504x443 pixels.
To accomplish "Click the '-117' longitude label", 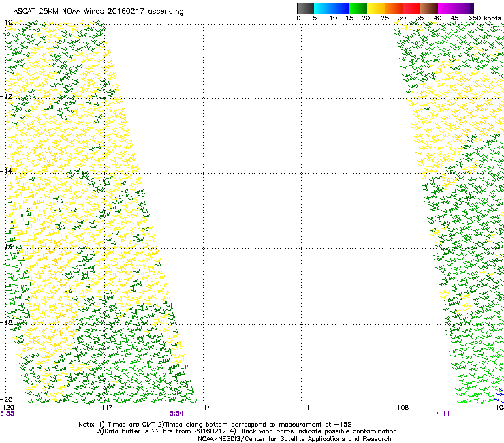I will click(x=104, y=408).
